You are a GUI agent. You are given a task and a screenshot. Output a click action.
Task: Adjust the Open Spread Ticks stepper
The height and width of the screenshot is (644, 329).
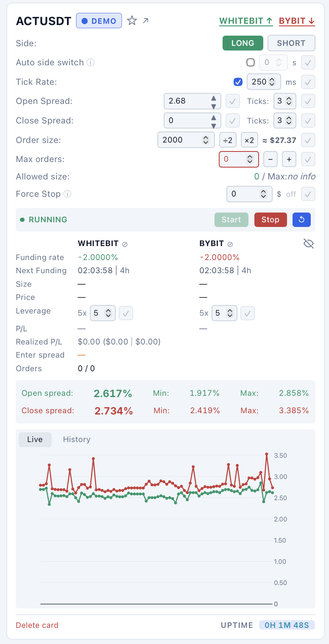[289, 101]
